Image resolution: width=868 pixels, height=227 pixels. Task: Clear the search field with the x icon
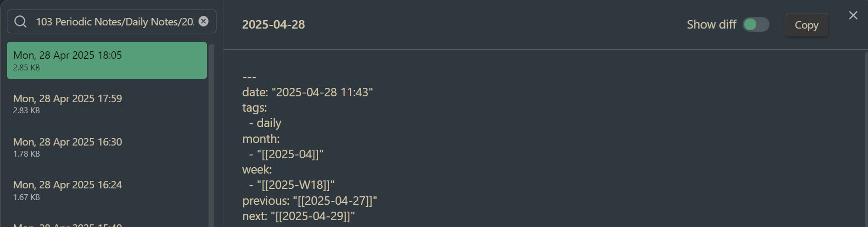(x=203, y=21)
